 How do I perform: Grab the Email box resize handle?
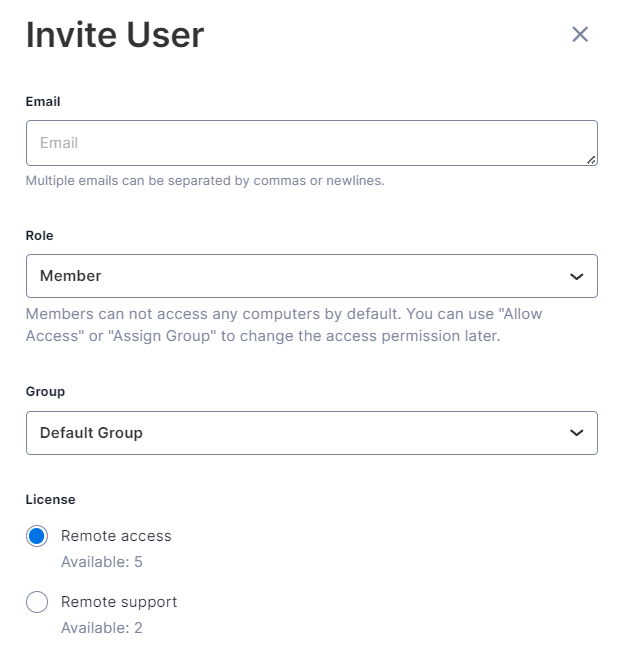click(591, 159)
